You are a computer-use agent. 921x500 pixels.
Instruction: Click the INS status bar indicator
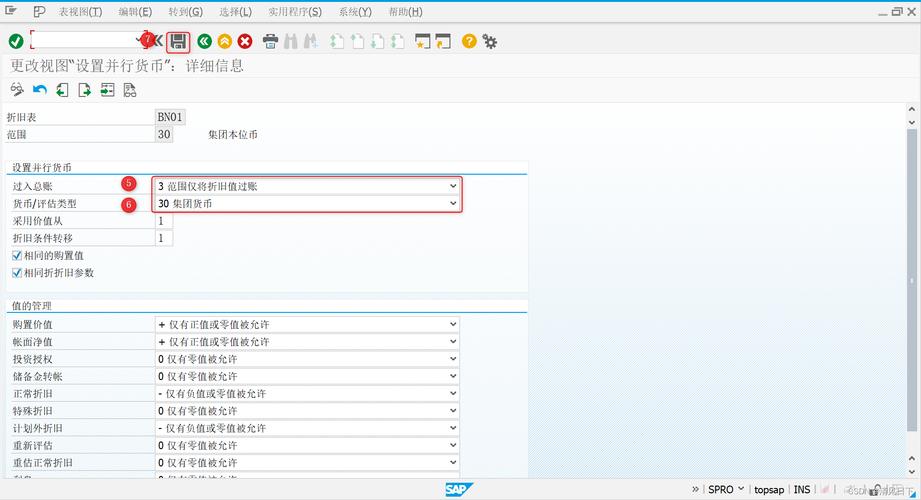[802, 489]
